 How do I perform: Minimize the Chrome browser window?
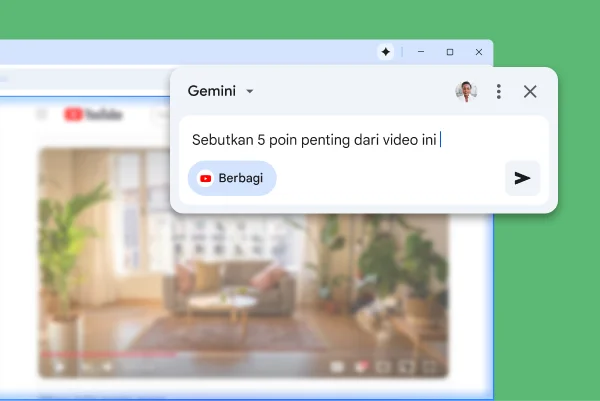point(421,52)
